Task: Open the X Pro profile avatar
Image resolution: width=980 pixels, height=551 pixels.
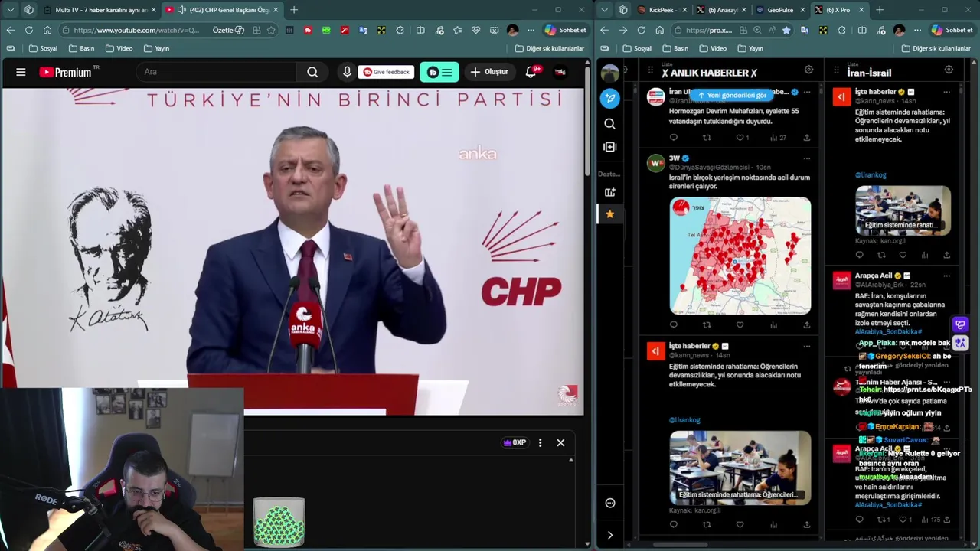Action: coord(609,73)
